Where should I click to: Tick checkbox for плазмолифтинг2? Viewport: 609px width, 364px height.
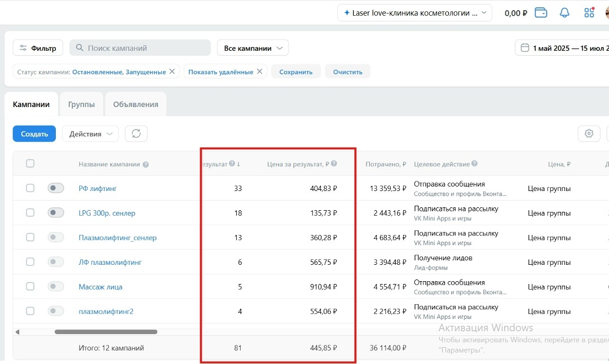(30, 311)
